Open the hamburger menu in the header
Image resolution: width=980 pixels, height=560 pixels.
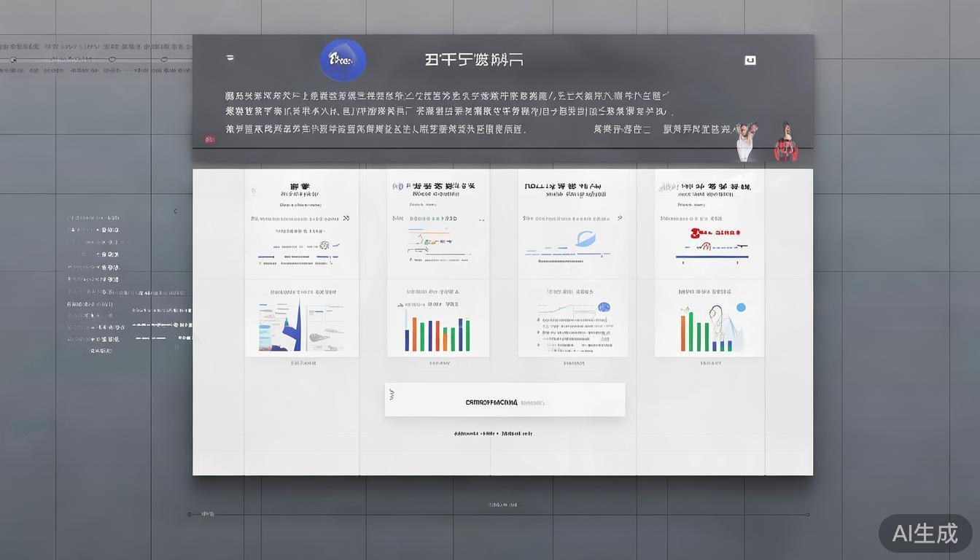230,58
